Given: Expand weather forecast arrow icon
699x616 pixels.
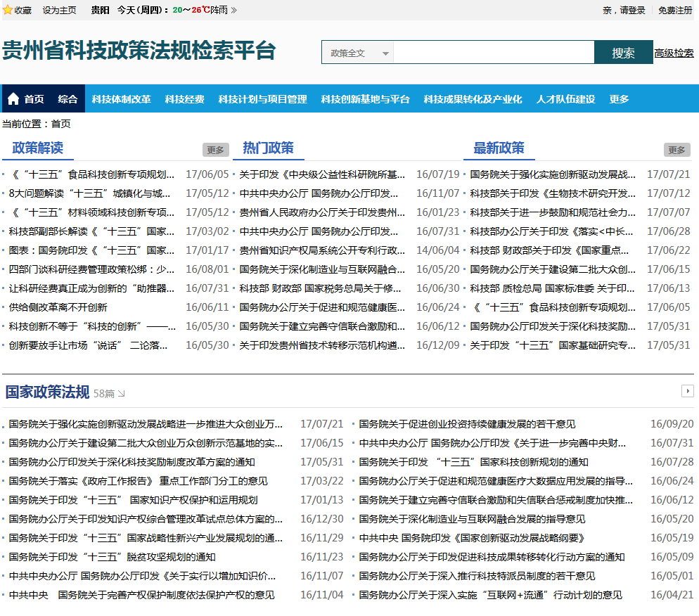Looking at the screenshot, I should coord(234,11).
